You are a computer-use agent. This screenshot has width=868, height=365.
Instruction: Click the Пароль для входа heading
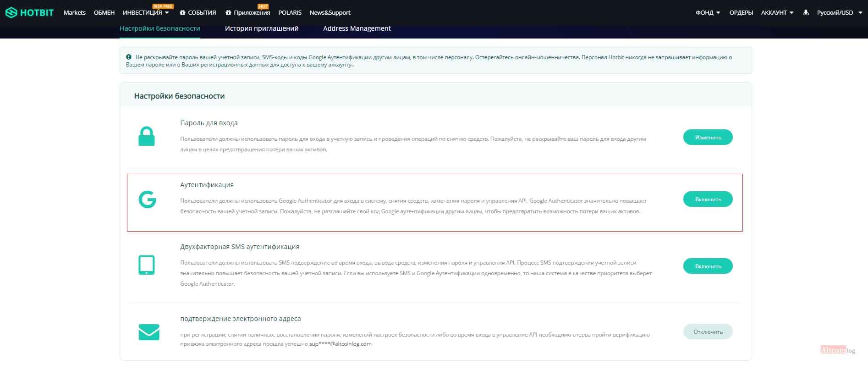pos(209,123)
